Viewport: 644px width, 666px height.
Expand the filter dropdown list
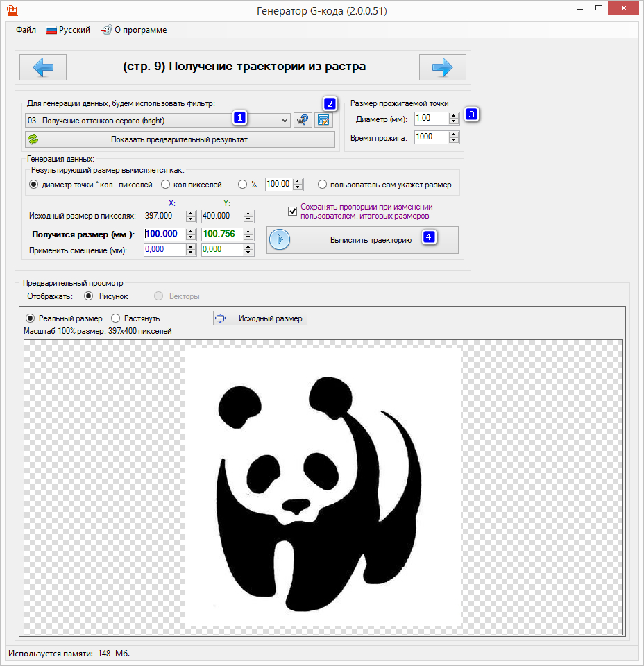285,121
